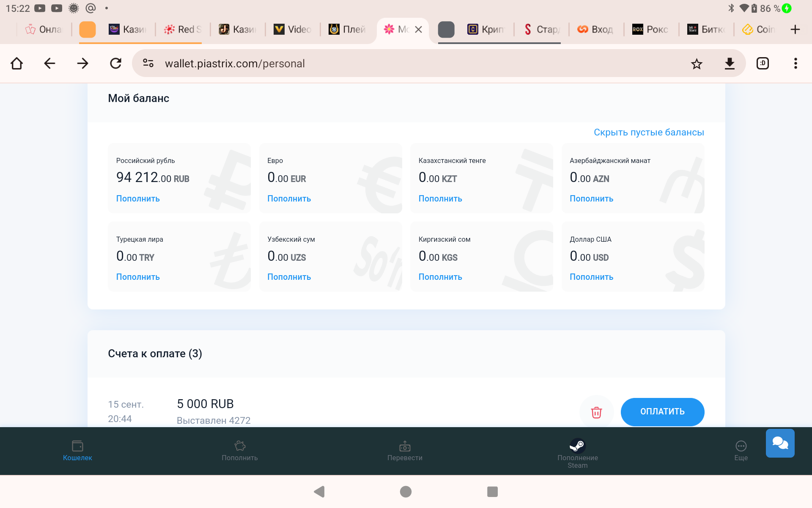The image size is (812, 508).
Task: Reload the page with the refresh icon
Action: pyautogui.click(x=115, y=63)
